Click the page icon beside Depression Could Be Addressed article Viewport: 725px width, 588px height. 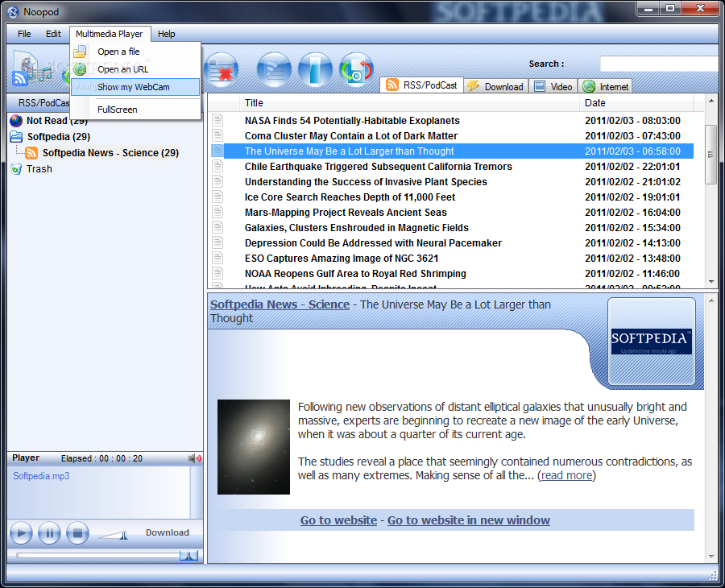point(217,242)
